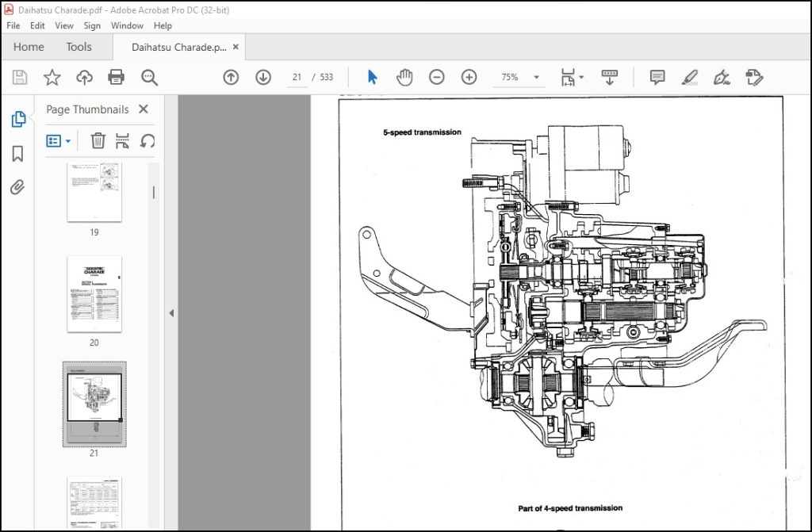812x532 pixels.
Task: Click the page number field showing 21
Action: tap(297, 77)
